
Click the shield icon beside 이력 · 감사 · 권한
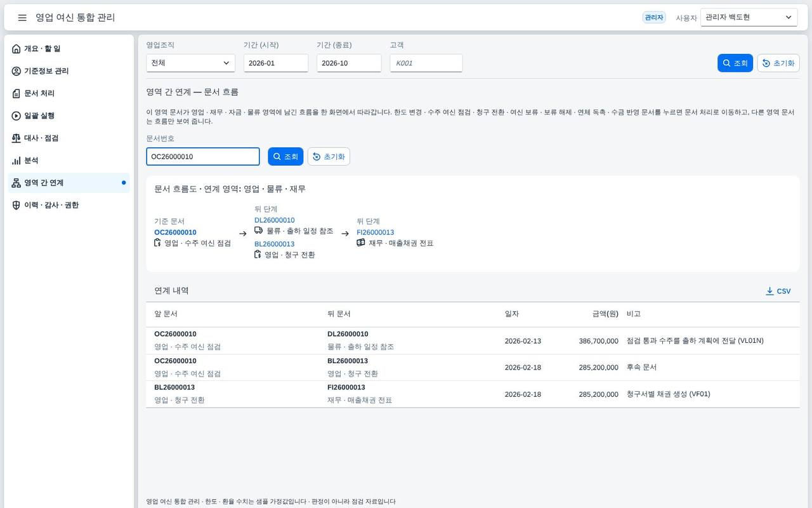16,205
